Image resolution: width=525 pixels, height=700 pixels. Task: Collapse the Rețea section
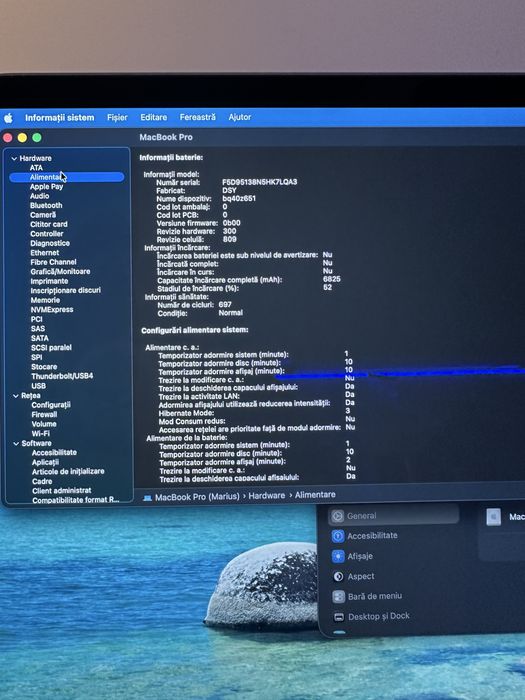click(16, 396)
